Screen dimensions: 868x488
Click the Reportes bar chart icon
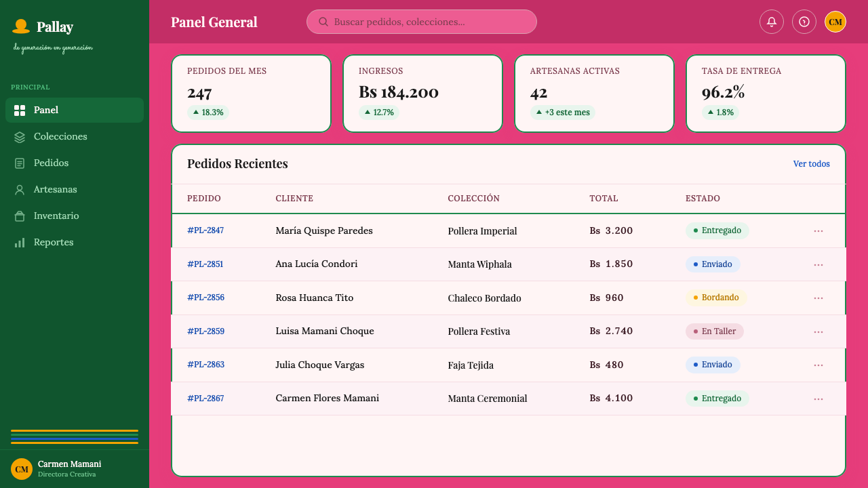point(20,243)
